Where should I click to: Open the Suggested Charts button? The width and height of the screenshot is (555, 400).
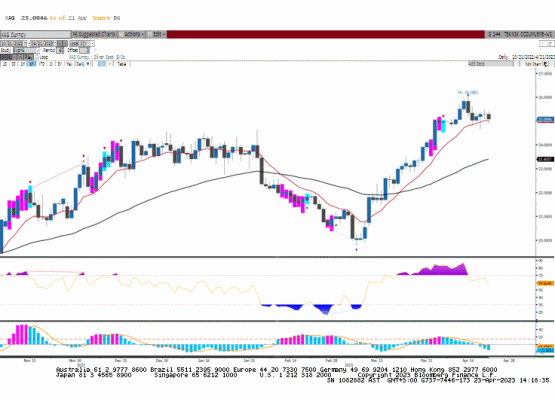click(94, 34)
